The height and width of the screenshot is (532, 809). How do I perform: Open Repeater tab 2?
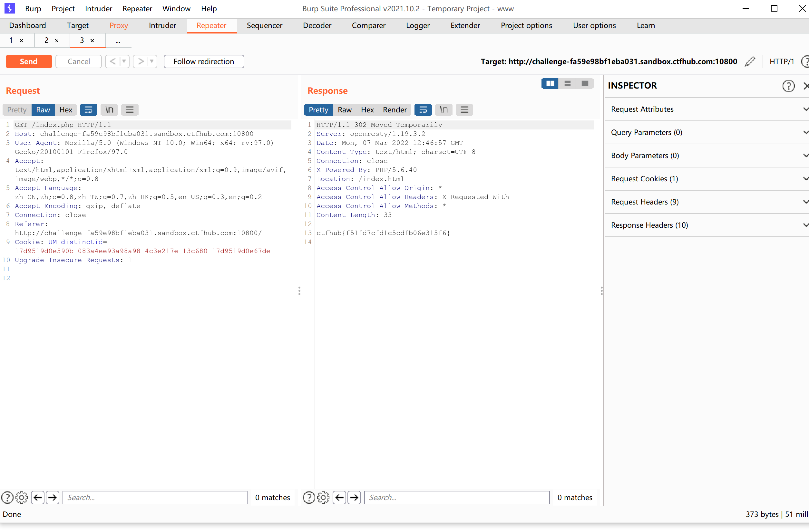tap(46, 41)
